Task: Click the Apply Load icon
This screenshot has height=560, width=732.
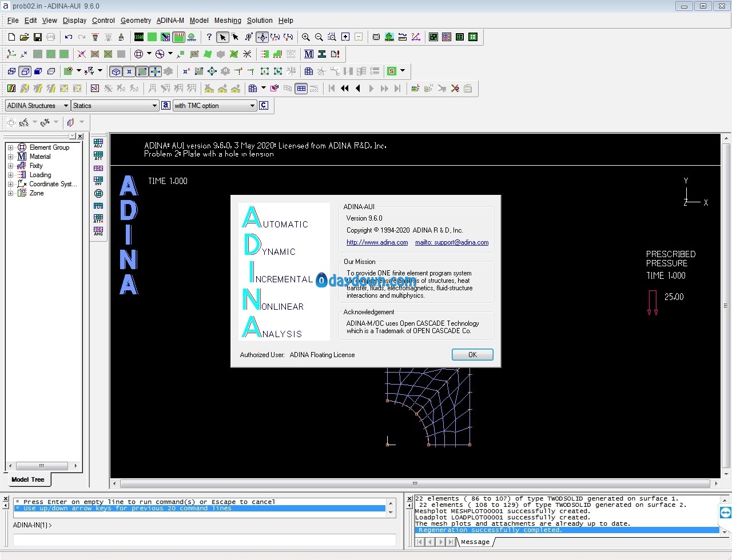Action: [x=265, y=54]
